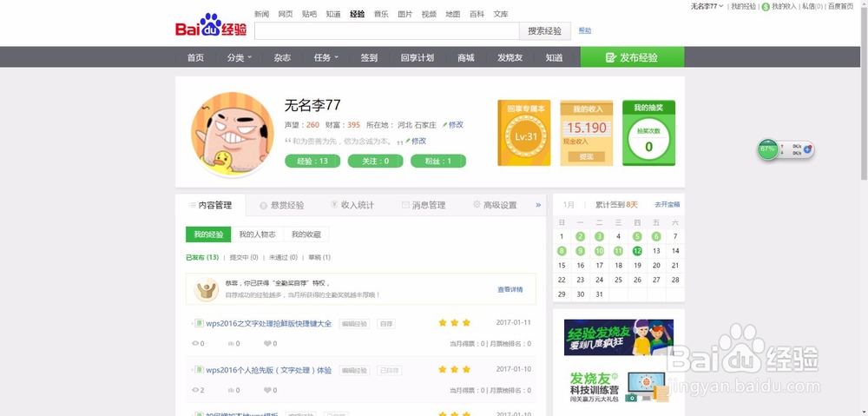Open 知道 in the navigation bar
The height and width of the screenshot is (416, 868).
(554, 57)
